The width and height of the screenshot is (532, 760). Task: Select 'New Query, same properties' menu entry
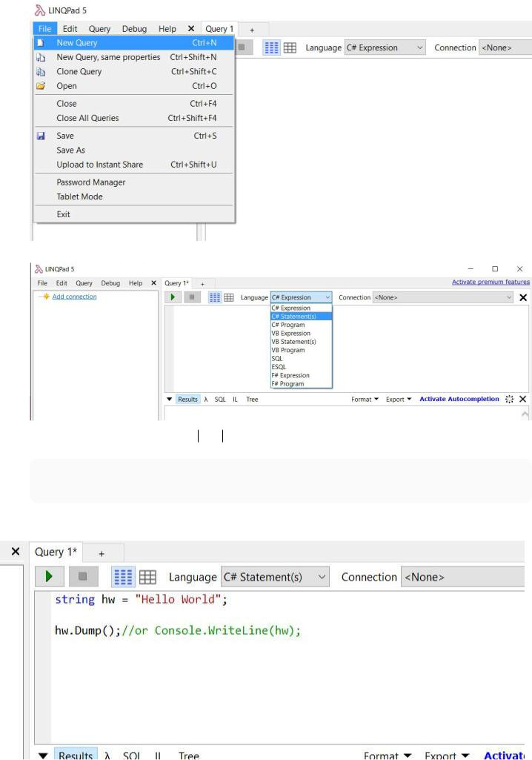tap(134, 57)
